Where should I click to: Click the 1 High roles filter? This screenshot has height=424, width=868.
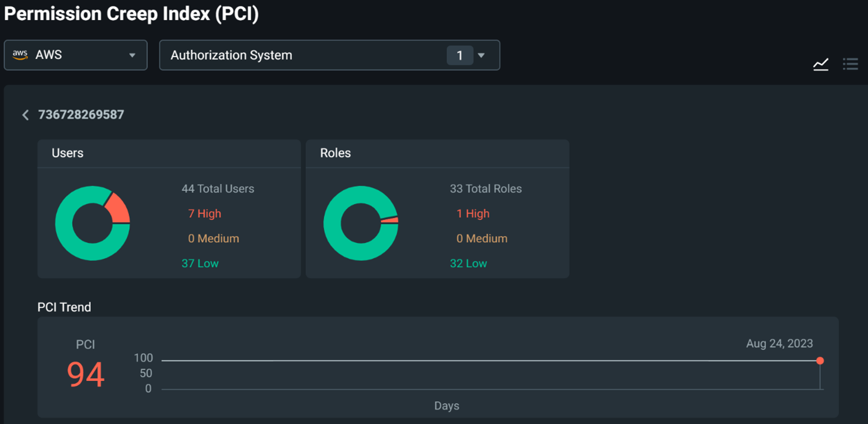pos(473,213)
